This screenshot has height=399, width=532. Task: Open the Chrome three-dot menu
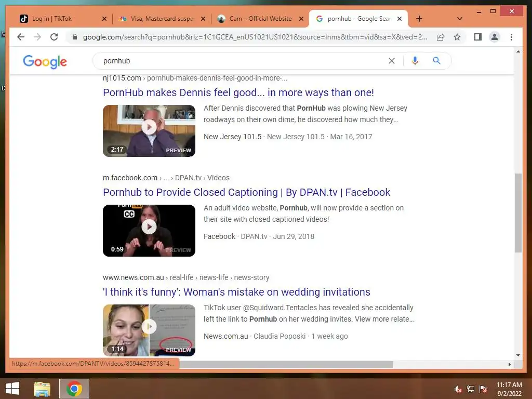point(511,37)
